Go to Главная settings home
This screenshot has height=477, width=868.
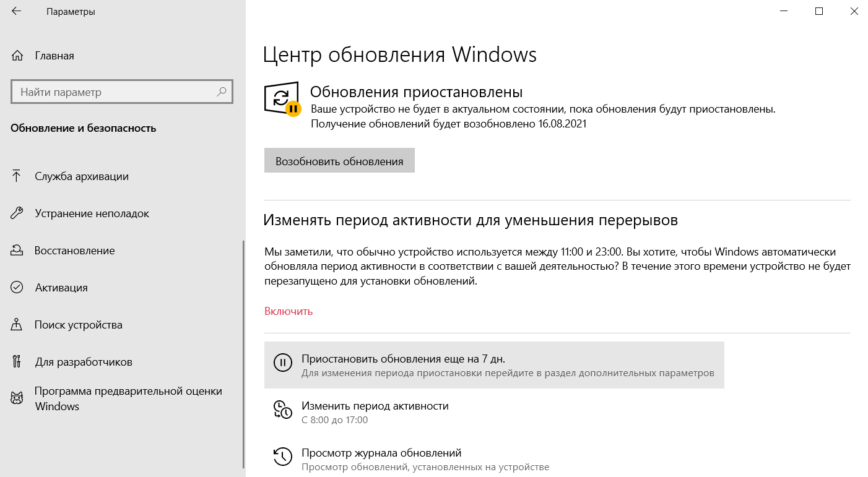(123, 56)
